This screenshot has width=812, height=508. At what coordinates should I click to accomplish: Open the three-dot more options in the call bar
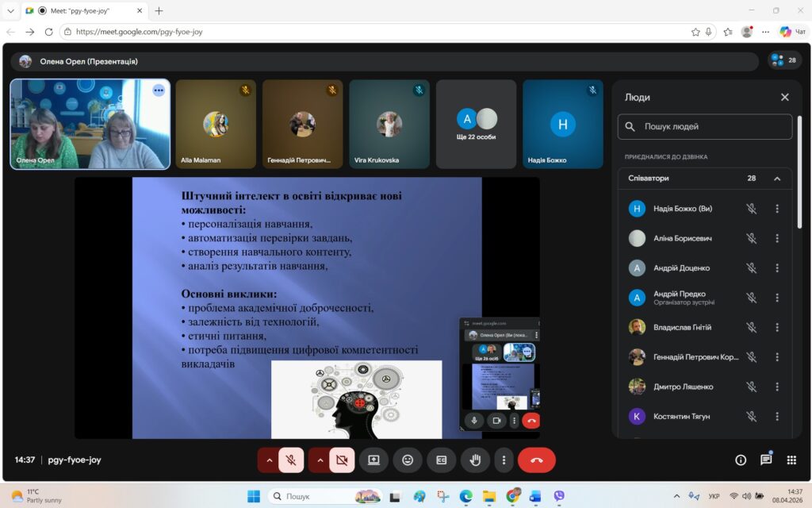[504, 460]
